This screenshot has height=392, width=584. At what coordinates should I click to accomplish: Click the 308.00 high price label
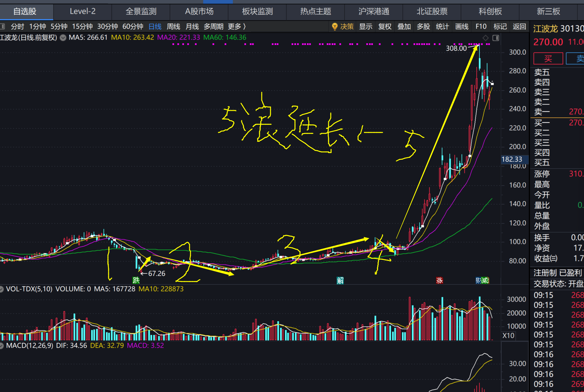tap(456, 48)
